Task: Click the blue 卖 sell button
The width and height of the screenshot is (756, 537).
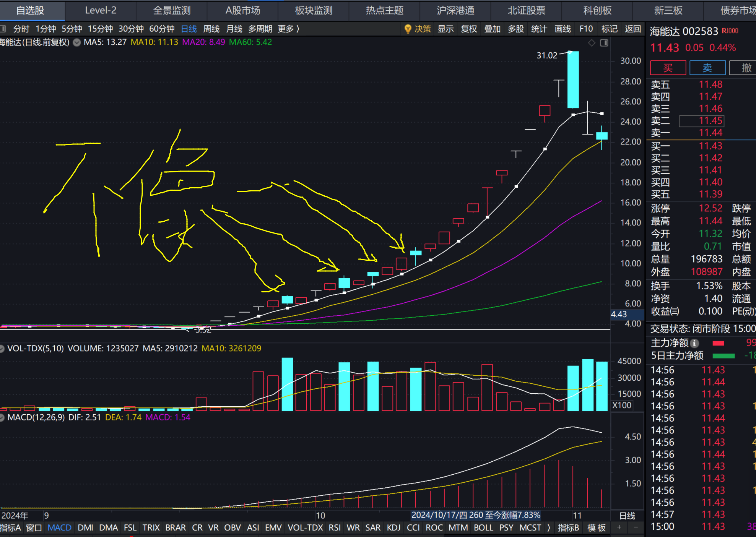Action: (707, 68)
